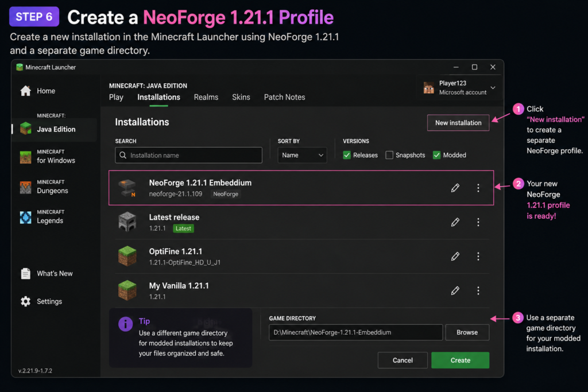Click the Game Directory path field
Screen dimensions: 588x392
(356, 332)
